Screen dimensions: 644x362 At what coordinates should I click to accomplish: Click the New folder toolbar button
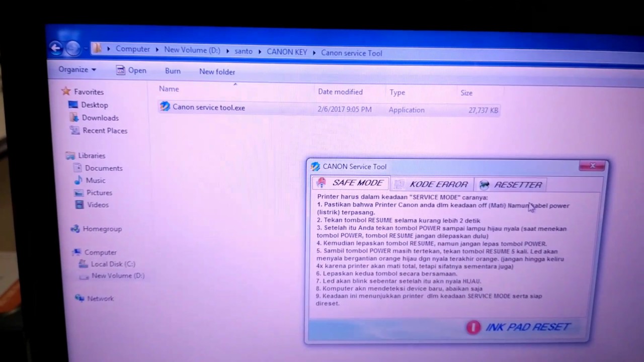217,72
